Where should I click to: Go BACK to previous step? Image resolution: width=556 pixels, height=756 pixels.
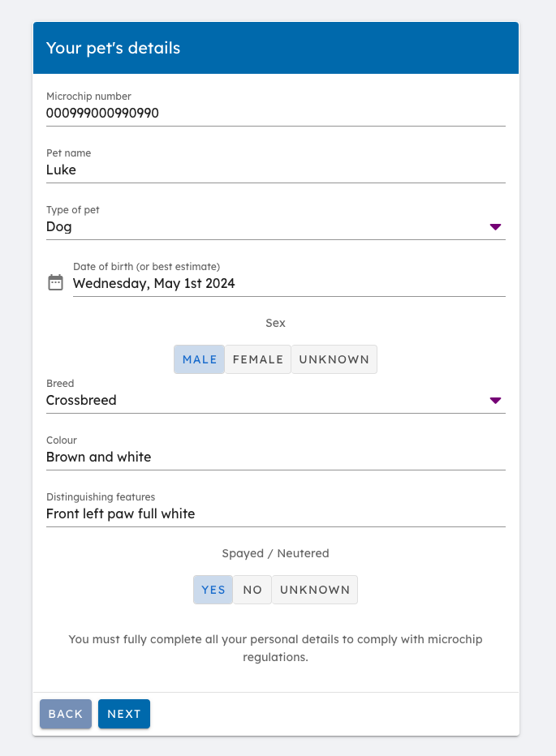click(66, 714)
